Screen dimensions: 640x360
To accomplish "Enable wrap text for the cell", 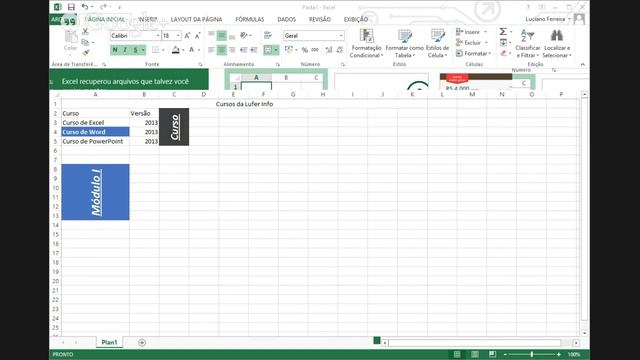I will (x=268, y=36).
